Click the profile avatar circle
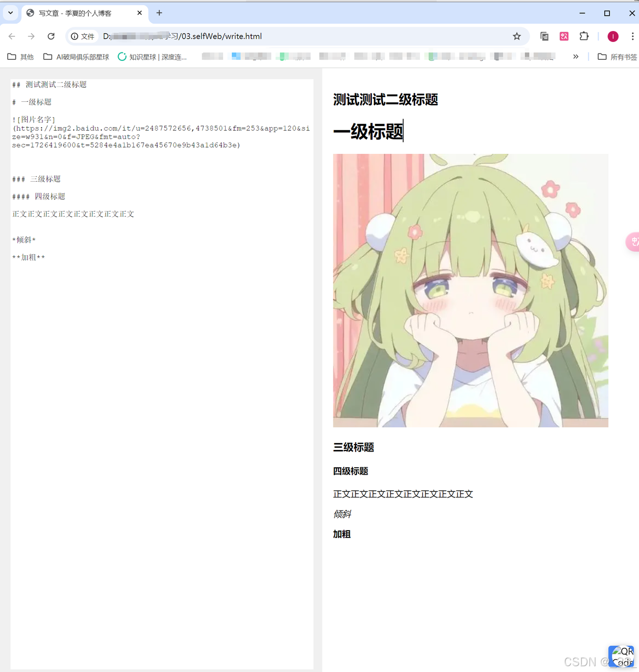639x672 pixels. tap(613, 36)
